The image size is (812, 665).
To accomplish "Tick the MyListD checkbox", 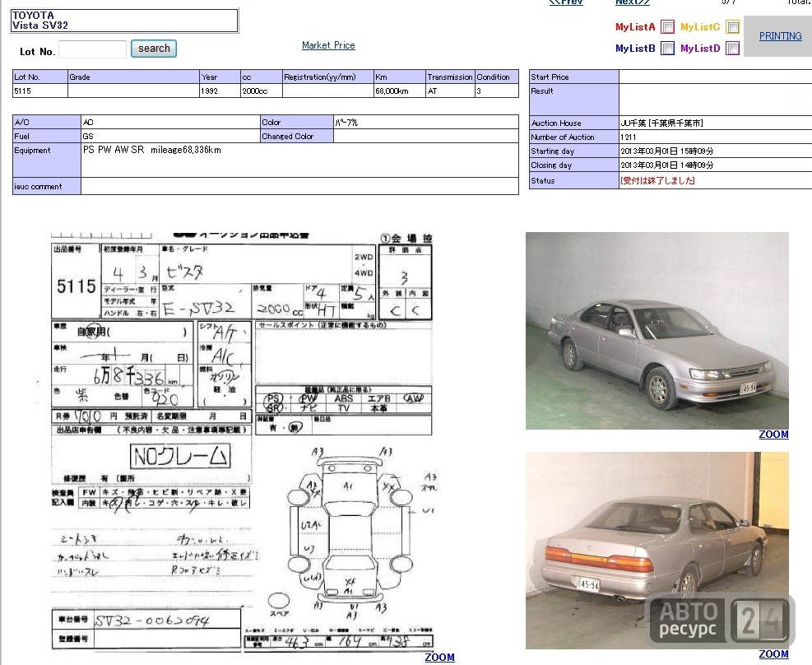I will click(732, 49).
